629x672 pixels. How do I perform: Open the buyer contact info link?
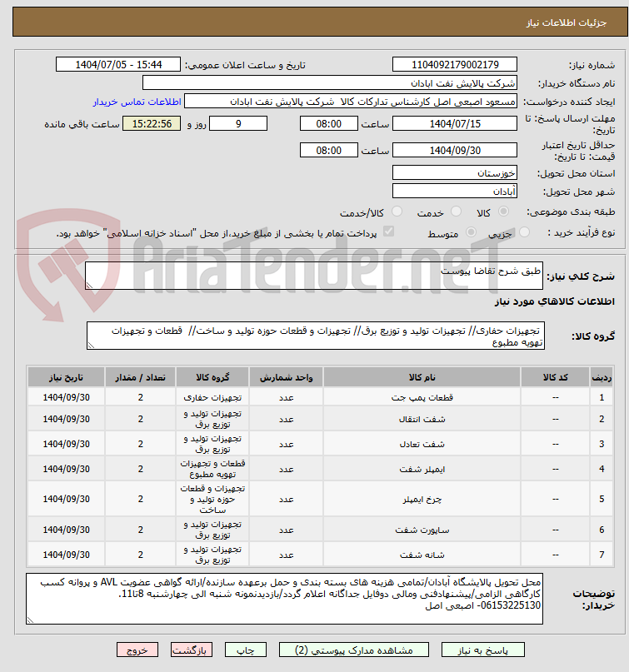tap(137, 102)
